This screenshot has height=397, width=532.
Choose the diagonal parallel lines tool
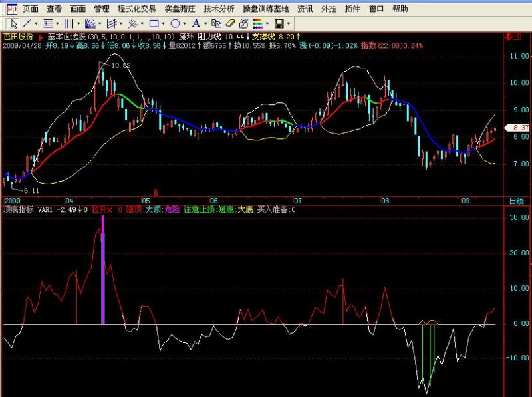132,24
